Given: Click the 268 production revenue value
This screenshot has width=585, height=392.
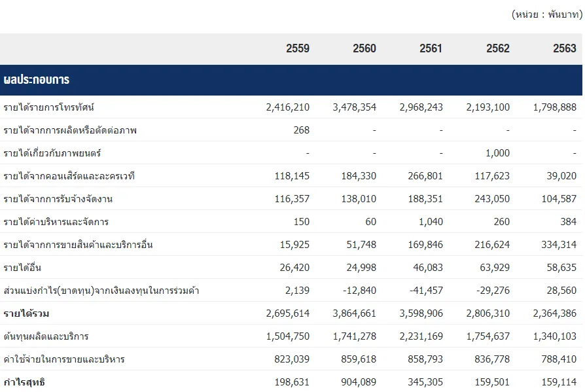Looking at the screenshot, I should point(302,130).
